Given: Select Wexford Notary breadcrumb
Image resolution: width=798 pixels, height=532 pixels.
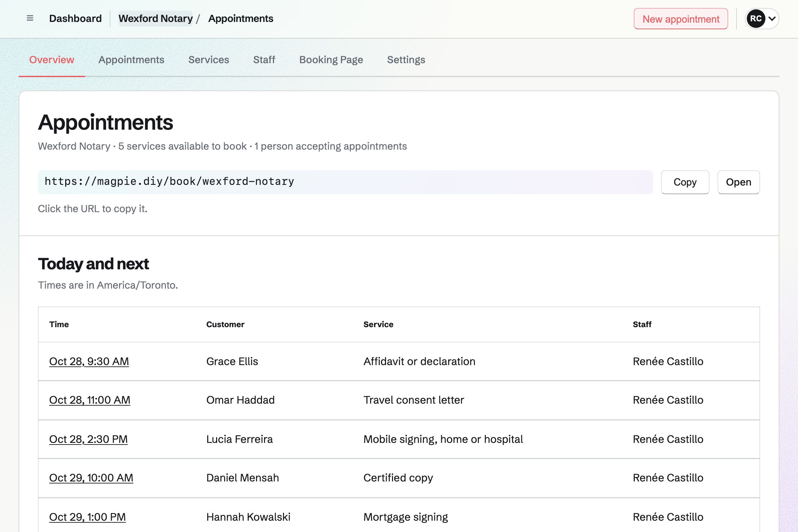Looking at the screenshot, I should 156,18.
